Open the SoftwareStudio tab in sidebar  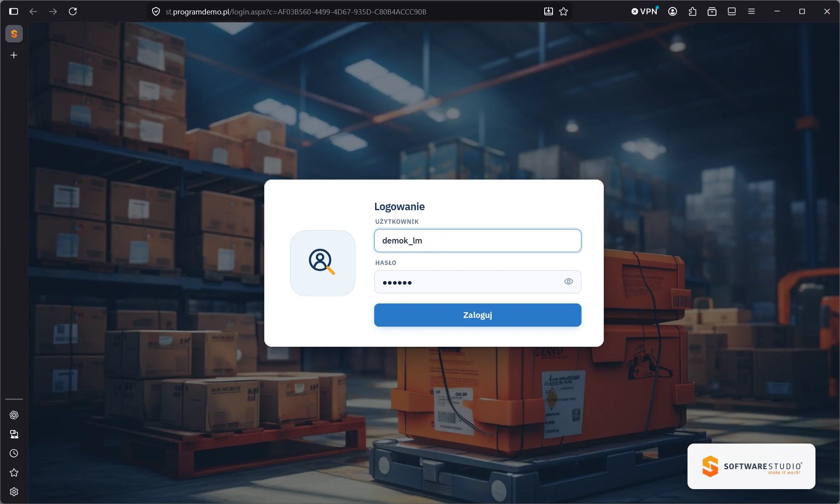14,34
